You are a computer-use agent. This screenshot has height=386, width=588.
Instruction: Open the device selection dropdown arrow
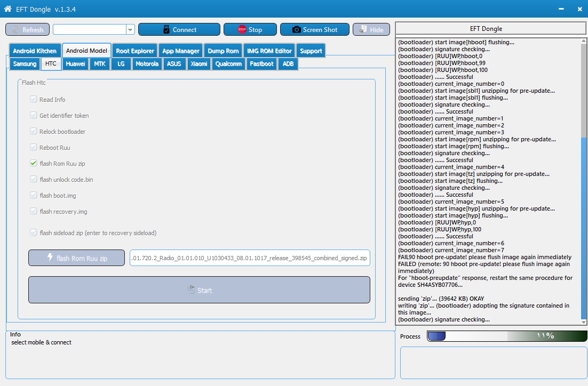pos(130,30)
